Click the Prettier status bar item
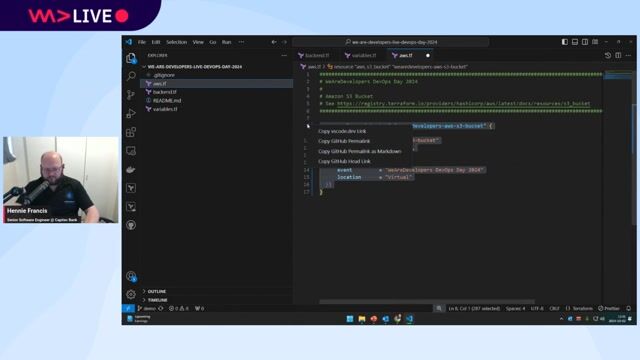The image size is (640, 360). click(609, 309)
